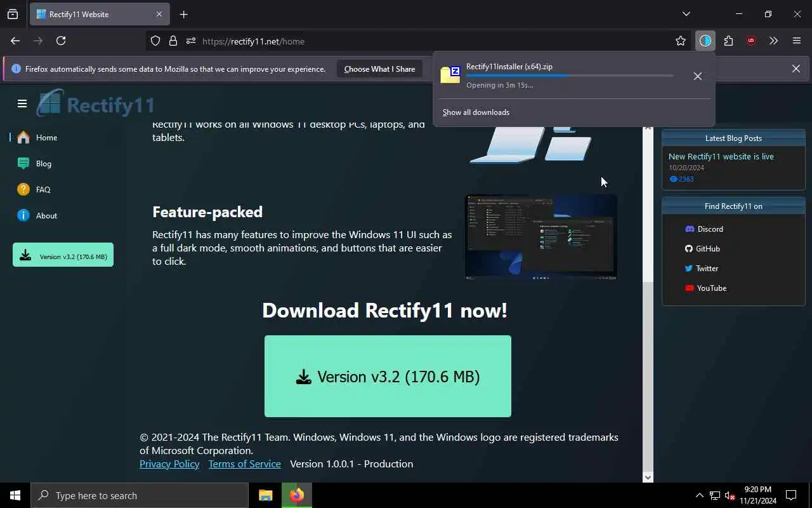Open Firefox View recent browsing icon
The image size is (812, 508).
(13, 14)
